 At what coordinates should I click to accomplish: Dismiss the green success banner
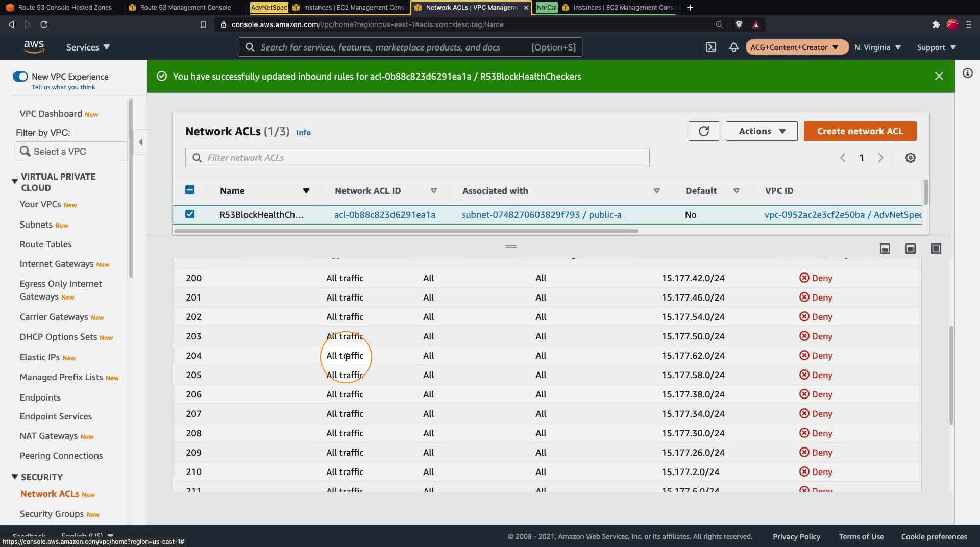click(939, 76)
